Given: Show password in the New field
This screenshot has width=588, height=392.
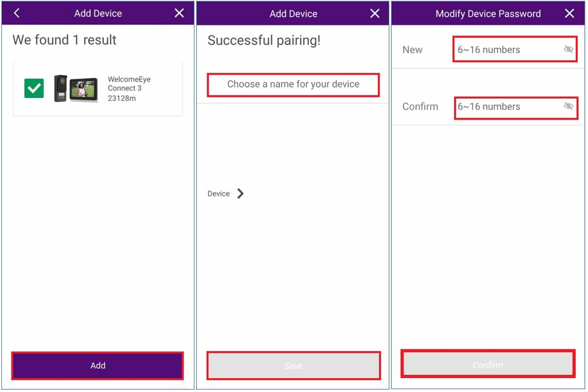Looking at the screenshot, I should pos(568,49).
